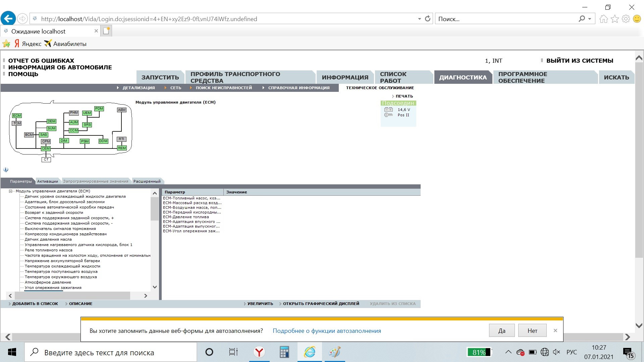
Task: Switch to the Активации tab
Action: coord(47,181)
